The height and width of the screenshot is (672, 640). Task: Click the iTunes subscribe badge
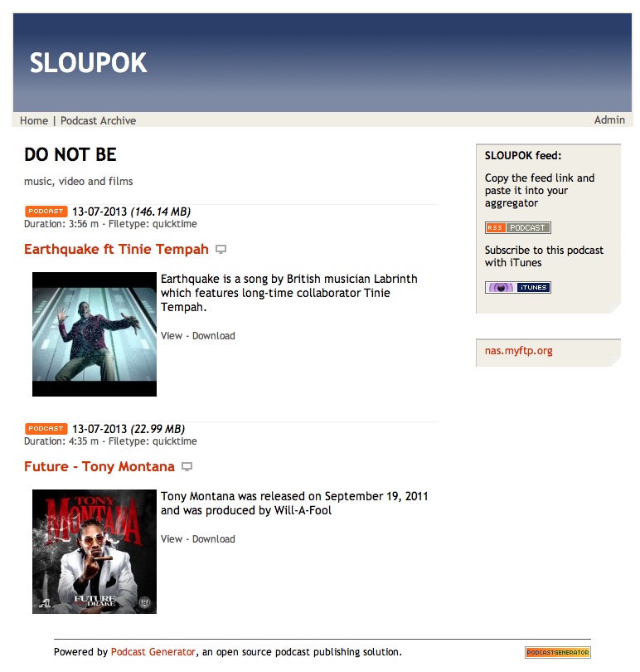pos(518,287)
